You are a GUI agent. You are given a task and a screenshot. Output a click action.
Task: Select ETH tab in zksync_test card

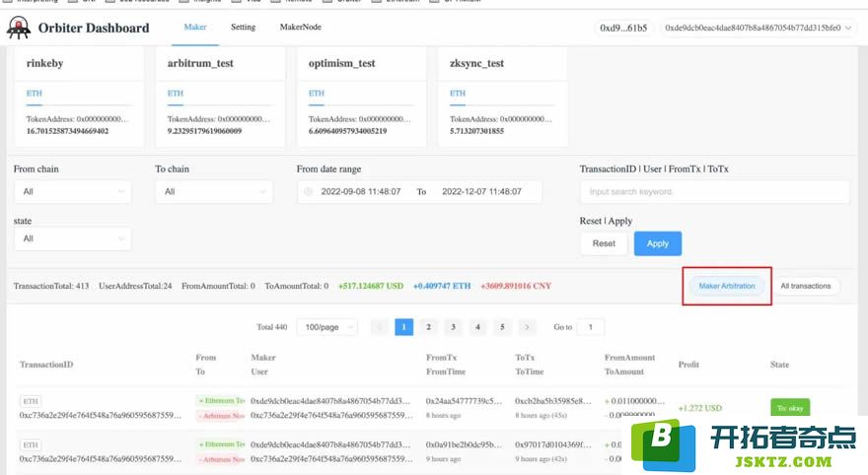[x=458, y=94]
